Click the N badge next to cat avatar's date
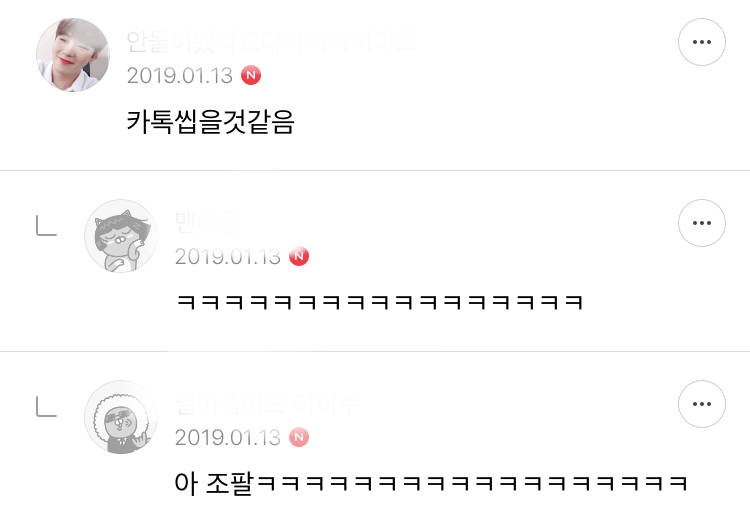 (299, 256)
